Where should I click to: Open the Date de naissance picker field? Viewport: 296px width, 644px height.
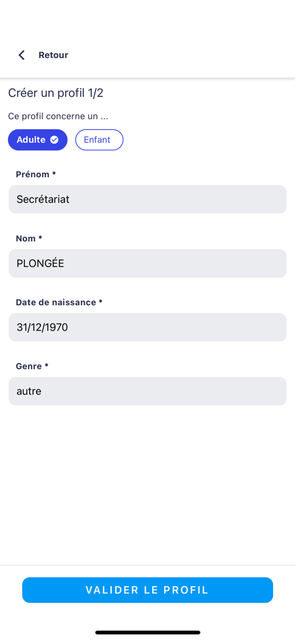[147, 327]
